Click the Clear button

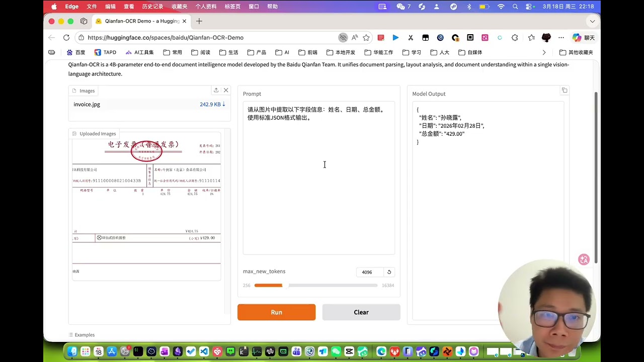pos(361,312)
